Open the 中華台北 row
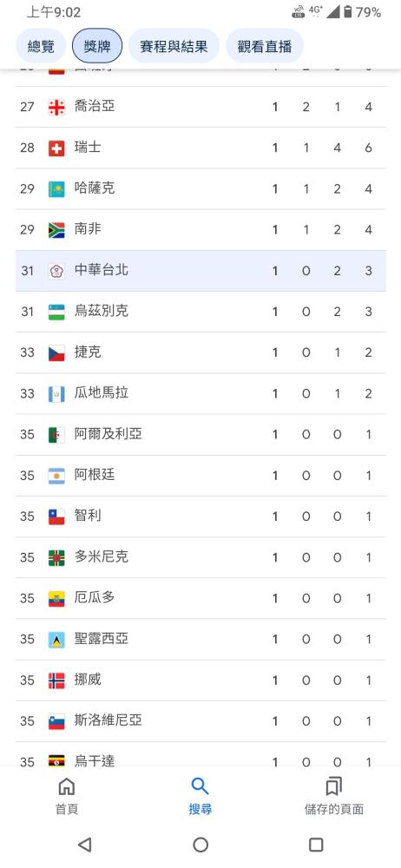 pos(200,271)
